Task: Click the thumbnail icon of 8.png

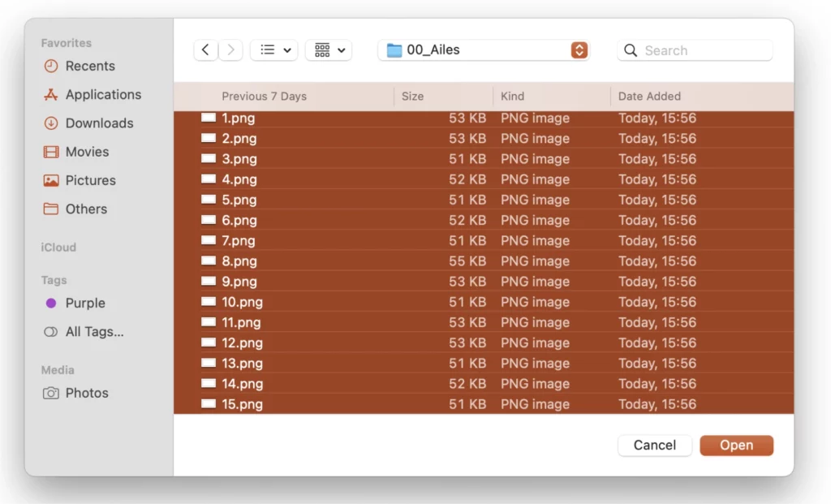Action: coord(209,261)
